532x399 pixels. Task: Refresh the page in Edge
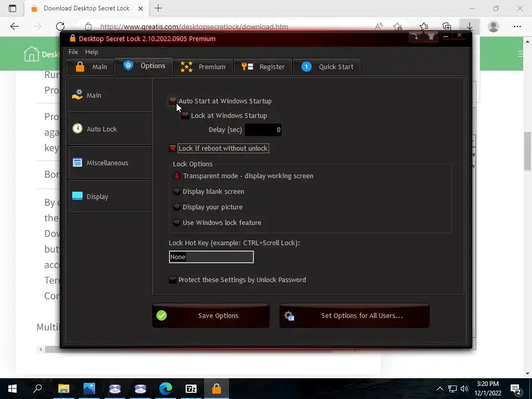click(x=60, y=26)
